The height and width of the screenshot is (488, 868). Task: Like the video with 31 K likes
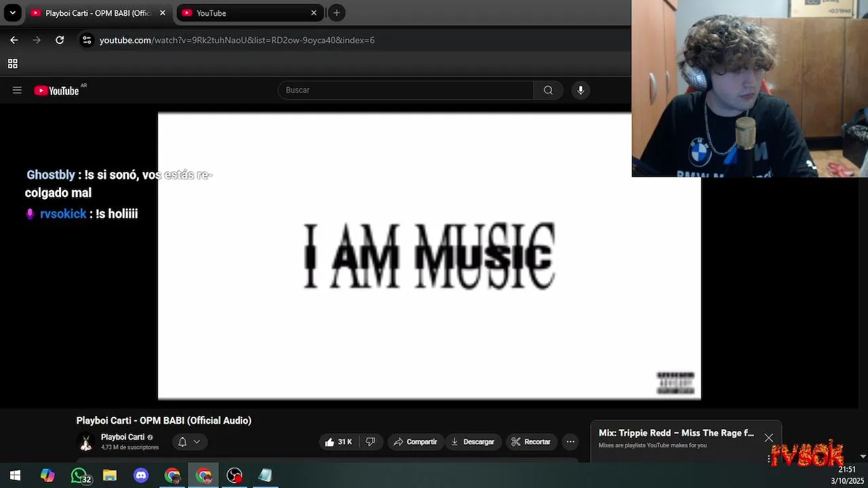pos(339,442)
